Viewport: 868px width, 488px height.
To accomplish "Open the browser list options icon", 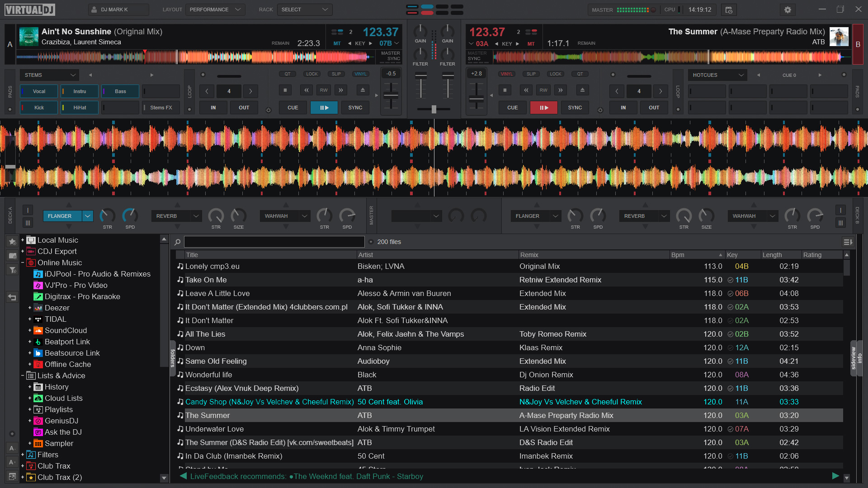I will point(848,242).
